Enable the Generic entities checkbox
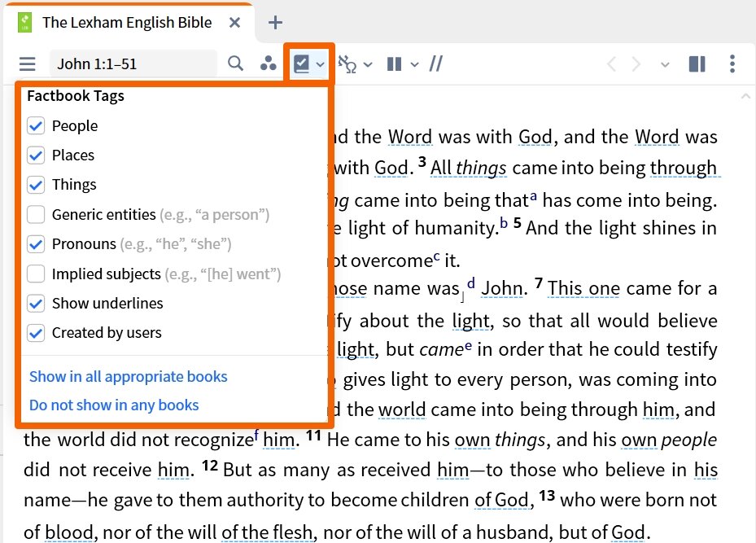This screenshot has width=756, height=543. tap(36, 215)
